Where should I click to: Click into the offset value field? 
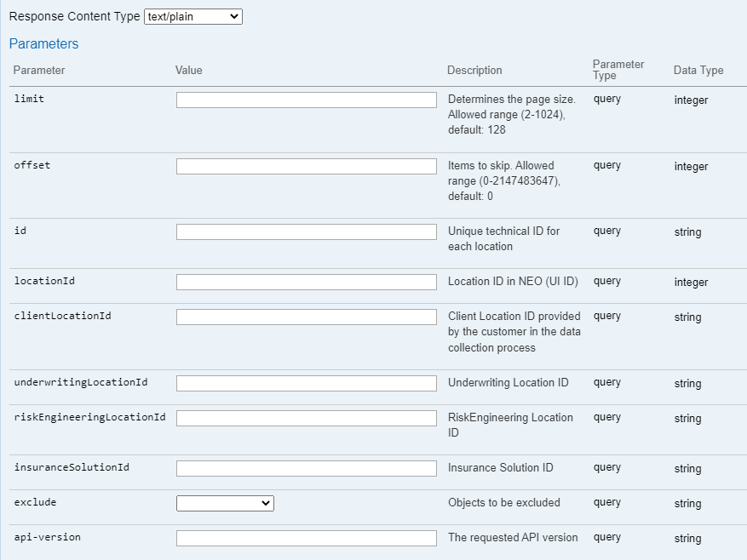(x=305, y=166)
